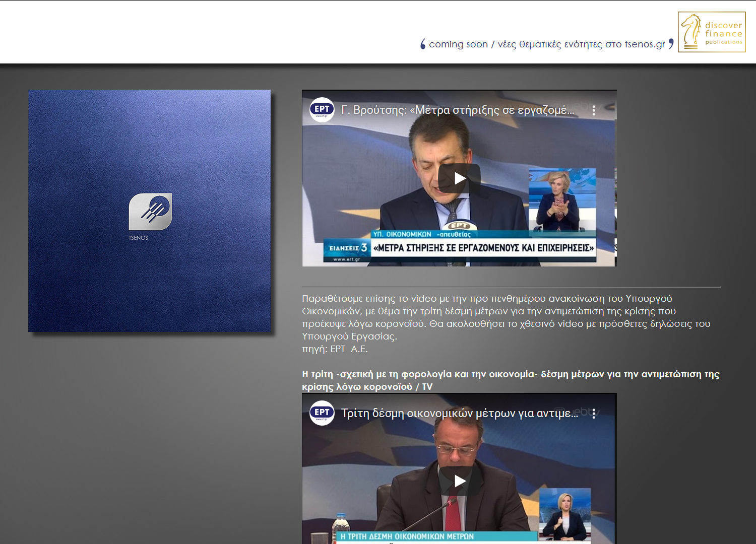Image resolution: width=756 pixels, height=544 pixels.
Task: Open more options on the Τρίτη δέσμη video
Action: (594, 414)
